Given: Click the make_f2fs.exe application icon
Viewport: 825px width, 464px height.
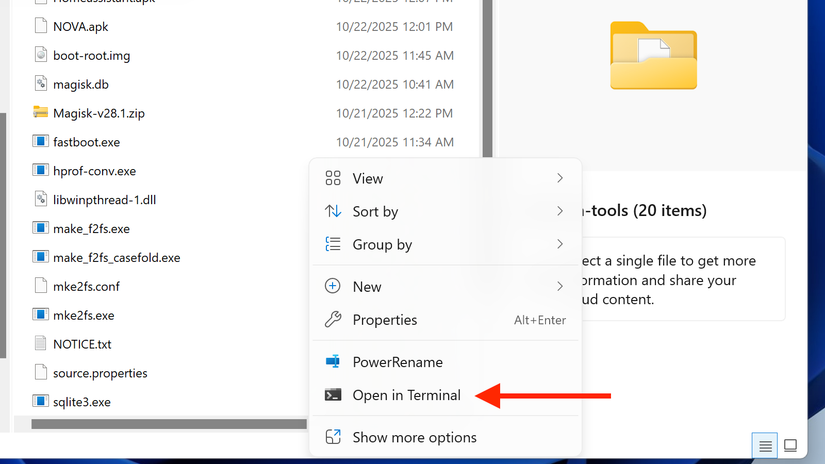Looking at the screenshot, I should tap(41, 228).
